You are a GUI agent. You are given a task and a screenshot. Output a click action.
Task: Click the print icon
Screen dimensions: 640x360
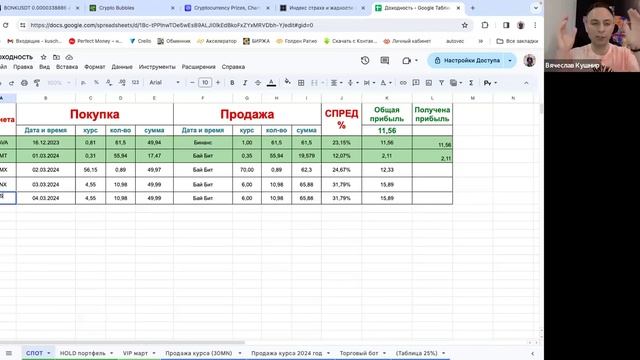pyautogui.click(x=24, y=83)
